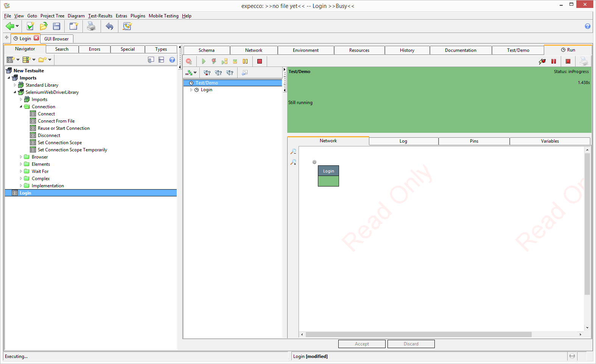Image resolution: width=596 pixels, height=364 pixels.
Task: Collapse the Connection folder
Action: click(21, 107)
